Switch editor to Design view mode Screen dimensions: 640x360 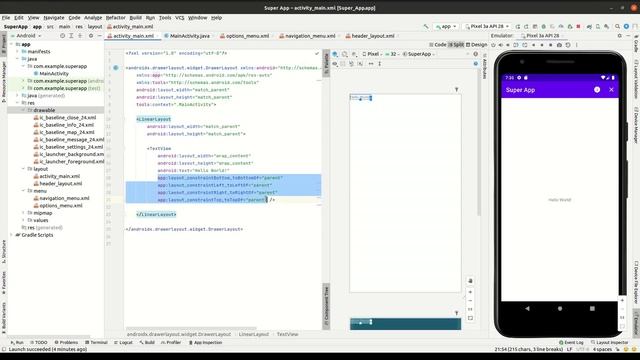[476, 44]
